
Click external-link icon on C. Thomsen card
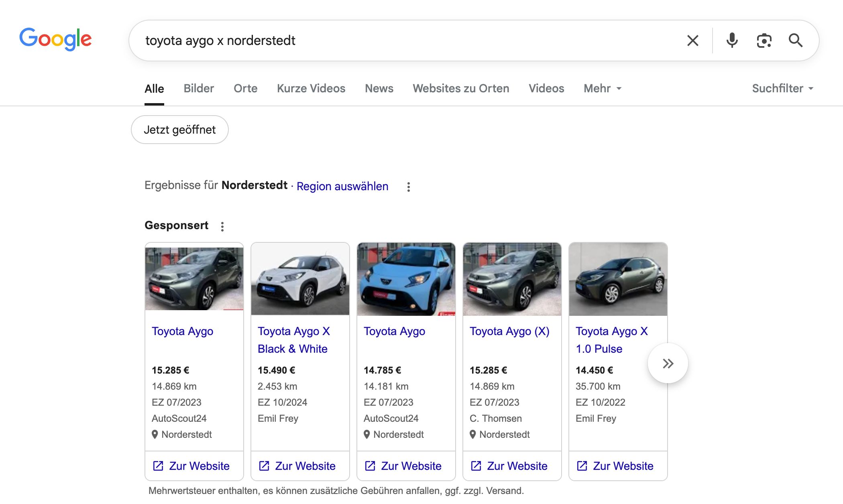coord(476,466)
